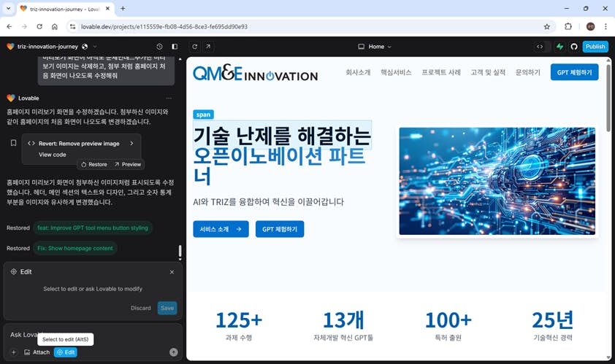Open preview in new tab arrow icon
Screen dimensions: 615x364
[208, 46]
